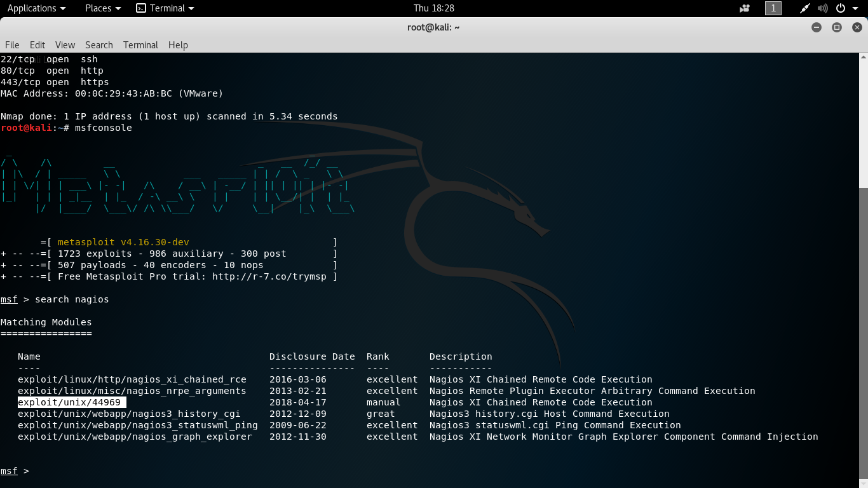The image size is (868, 488).
Task: Open the Help menu
Action: click(x=178, y=45)
